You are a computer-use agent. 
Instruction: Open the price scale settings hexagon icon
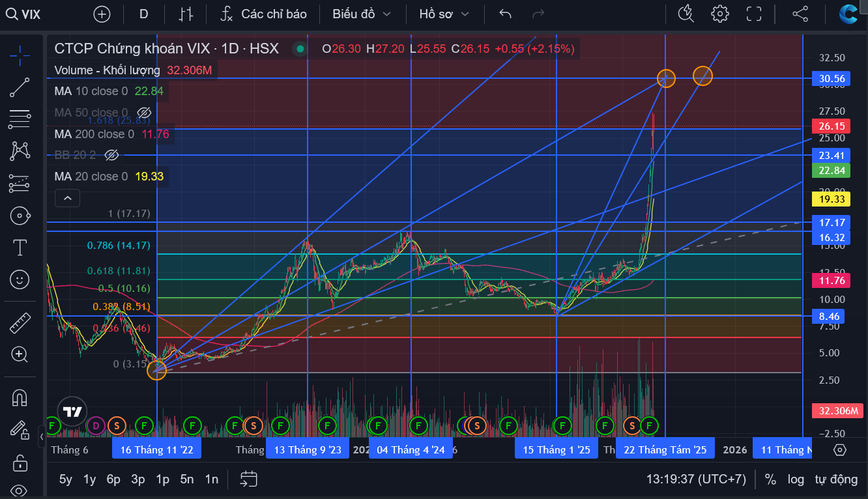(x=840, y=449)
